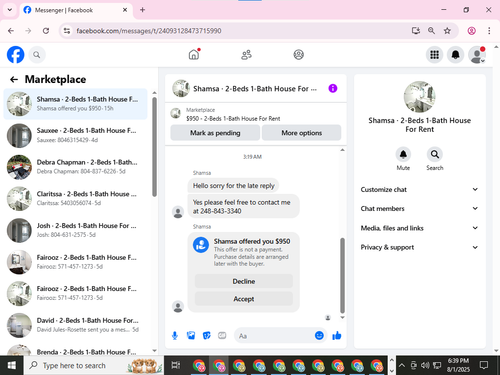Screen dimensions: 500x375
Task: Choose a sticker icon
Action: 207,335
